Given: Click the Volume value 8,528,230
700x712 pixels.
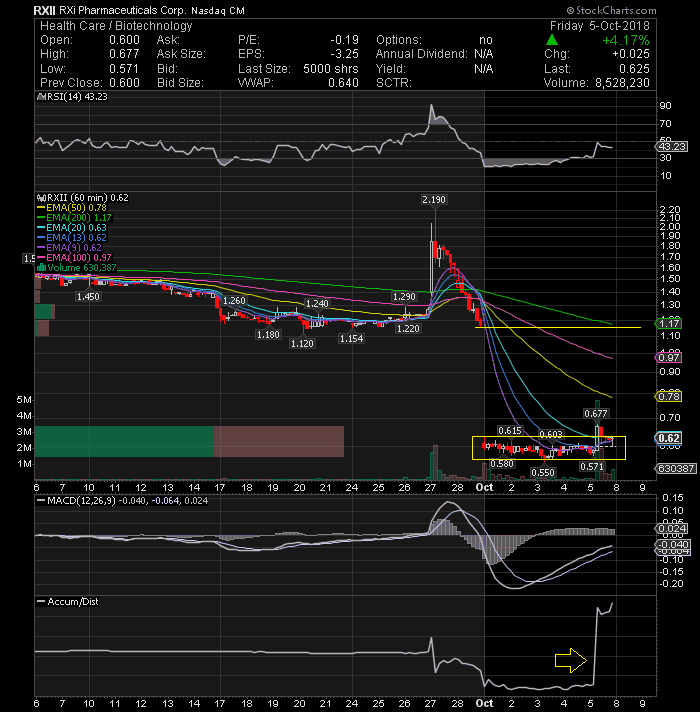Looking at the screenshot, I should click(622, 83).
